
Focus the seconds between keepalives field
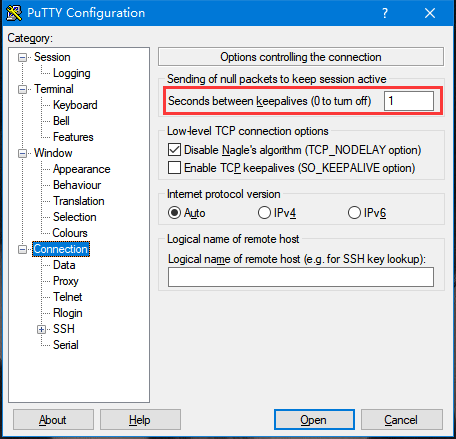point(409,101)
